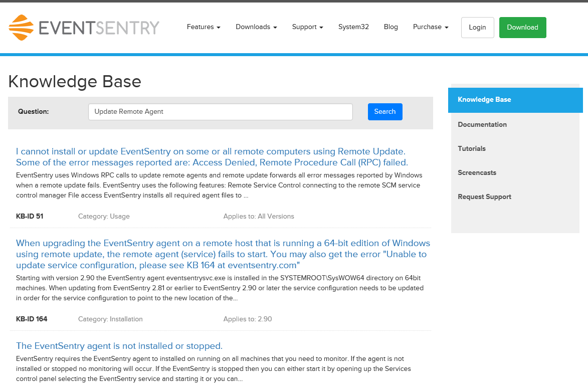Click the 'Applies to: 2.90' text
Screen dimensions: 588x385
point(248,319)
